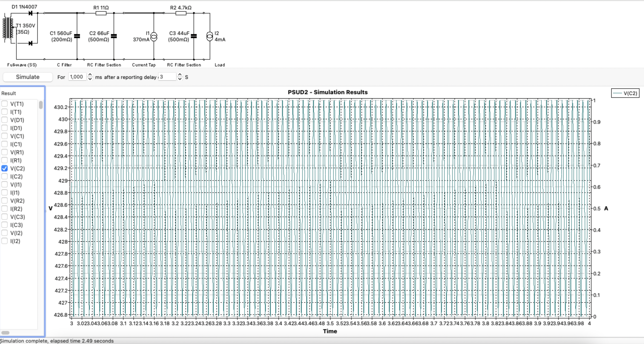Click the T1 transformer symbol

click(x=8, y=28)
